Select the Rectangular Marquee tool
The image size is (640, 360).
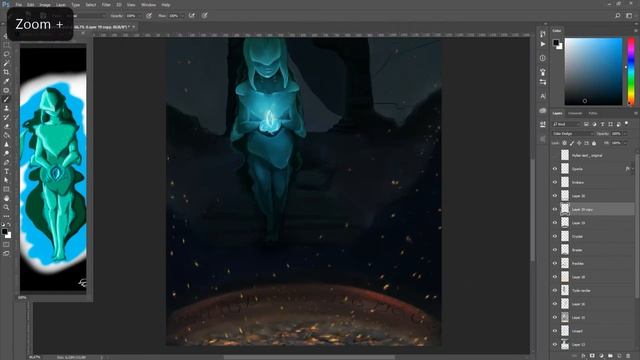pyautogui.click(x=6, y=45)
